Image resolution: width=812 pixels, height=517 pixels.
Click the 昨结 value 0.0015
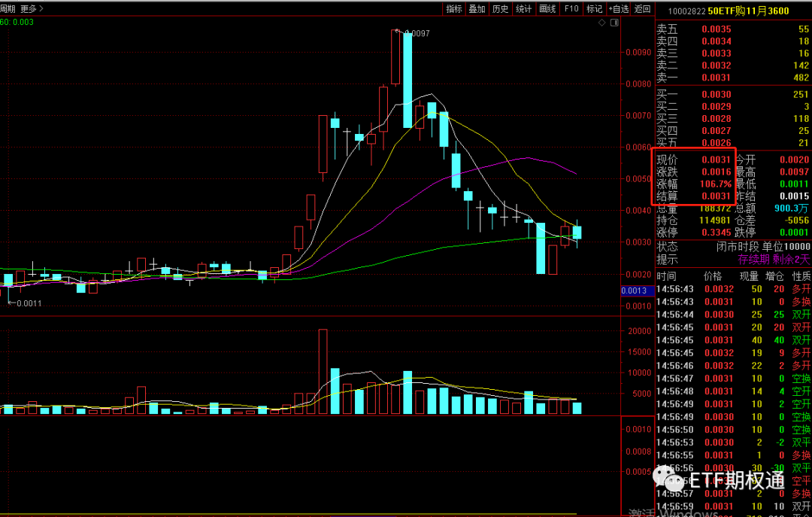(794, 196)
